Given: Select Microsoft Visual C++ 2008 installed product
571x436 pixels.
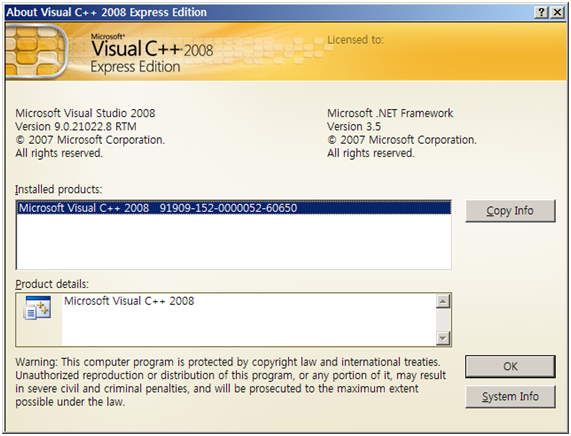Looking at the screenshot, I should point(234,208).
